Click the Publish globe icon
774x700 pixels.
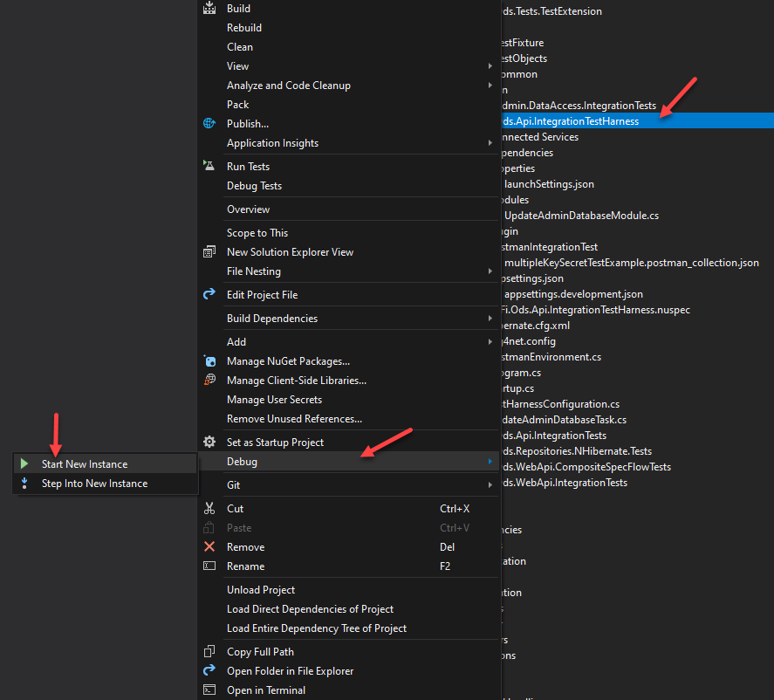point(209,123)
